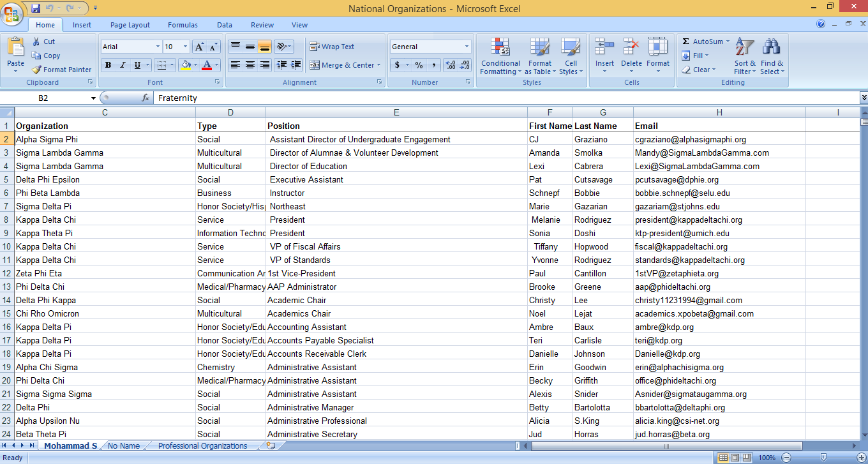
Task: Open the font size dropdown
Action: [x=186, y=47]
